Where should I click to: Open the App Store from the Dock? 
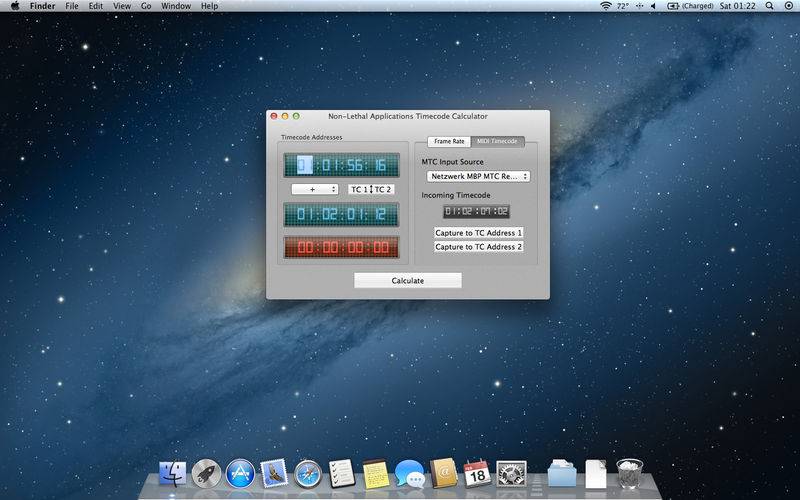240,473
